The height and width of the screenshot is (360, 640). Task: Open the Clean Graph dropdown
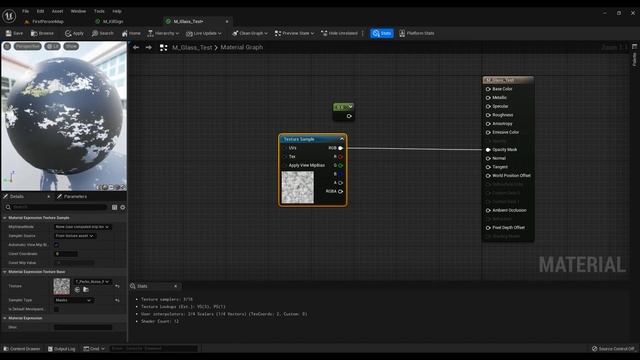point(249,33)
